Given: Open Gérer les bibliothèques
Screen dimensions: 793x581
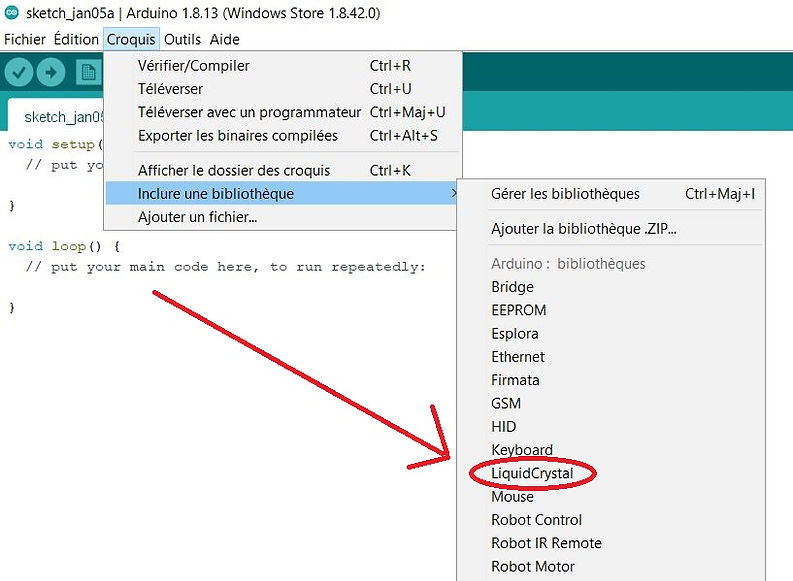Looking at the screenshot, I should [x=611, y=194].
